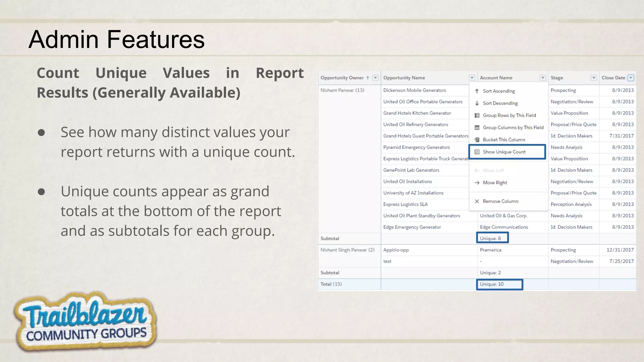Click the Group Columns by This Field icon
644x362 pixels.
(477, 128)
